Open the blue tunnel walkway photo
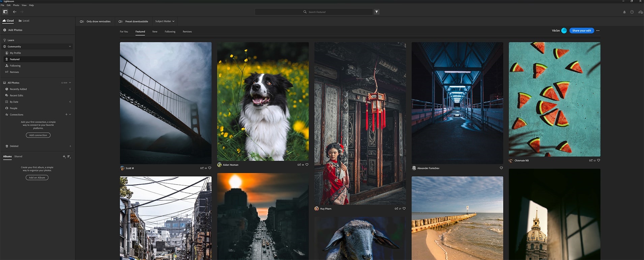The image size is (644, 260). tap(457, 103)
